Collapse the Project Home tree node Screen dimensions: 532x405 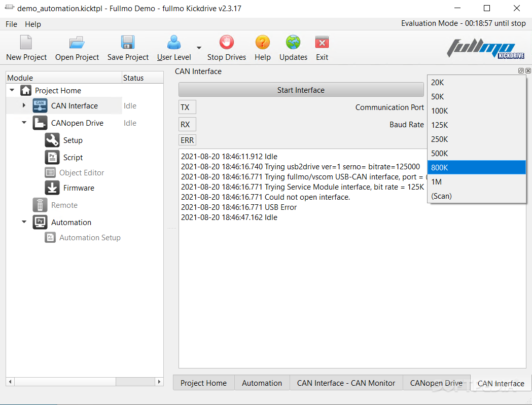(12, 90)
